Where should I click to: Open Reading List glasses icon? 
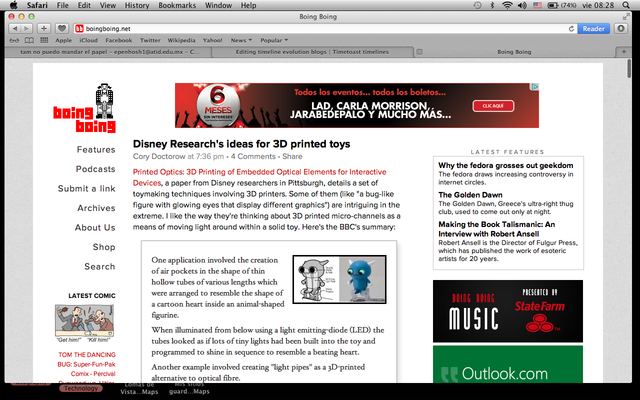tap(14, 40)
